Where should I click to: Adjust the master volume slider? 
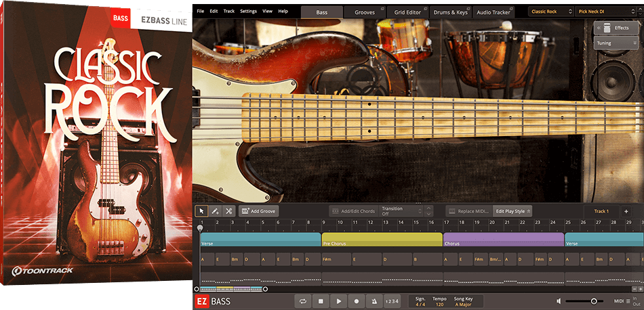[594, 301]
